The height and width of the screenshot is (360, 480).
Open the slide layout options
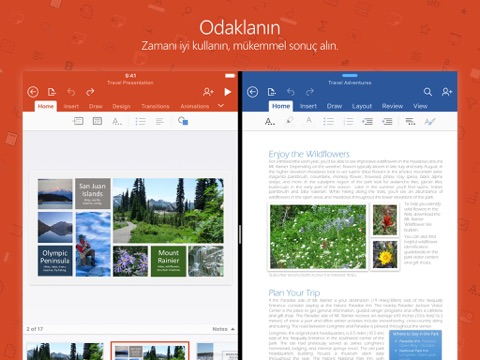click(x=97, y=121)
